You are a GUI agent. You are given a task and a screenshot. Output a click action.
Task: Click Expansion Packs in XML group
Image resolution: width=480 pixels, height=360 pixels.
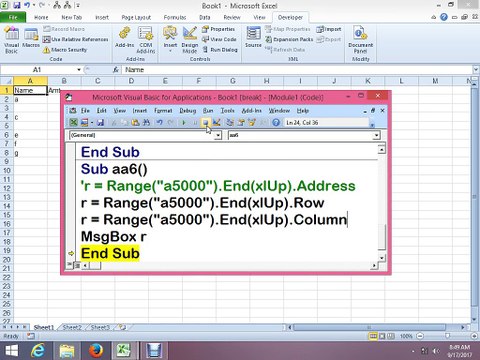(x=289, y=39)
